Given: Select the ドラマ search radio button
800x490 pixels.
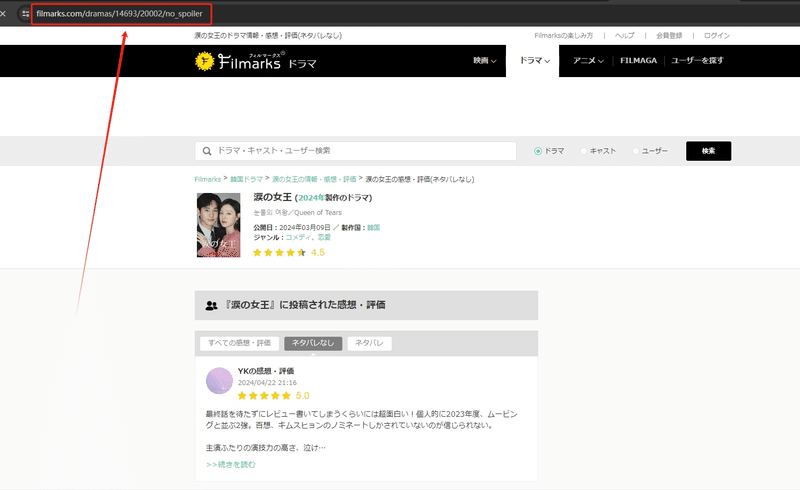Looking at the screenshot, I should (x=538, y=151).
